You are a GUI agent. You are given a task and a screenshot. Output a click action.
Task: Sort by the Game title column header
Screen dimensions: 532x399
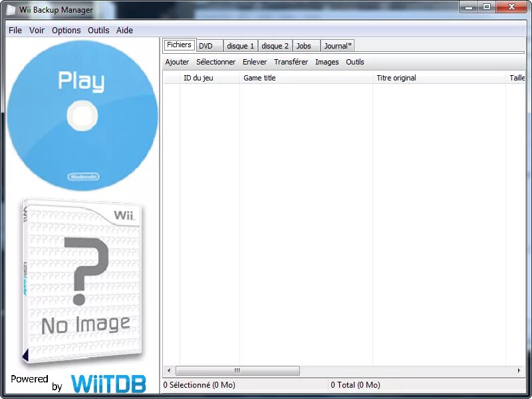(306, 78)
